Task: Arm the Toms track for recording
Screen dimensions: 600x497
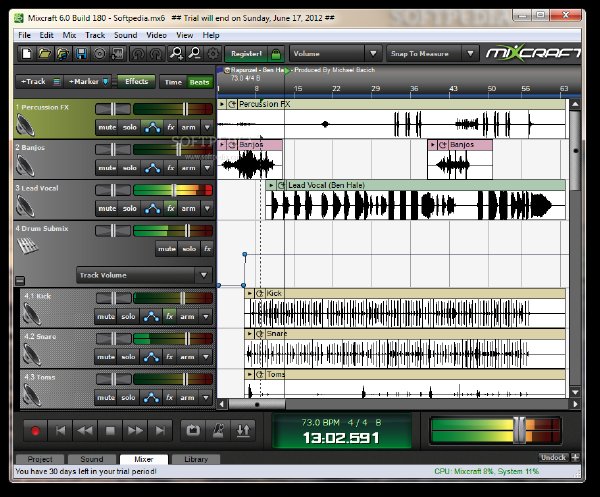Action: coord(187,398)
